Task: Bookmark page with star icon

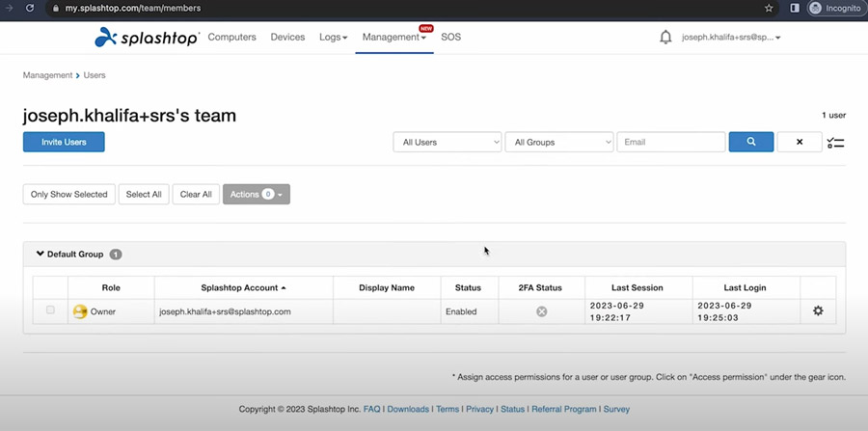Action: coord(769,9)
